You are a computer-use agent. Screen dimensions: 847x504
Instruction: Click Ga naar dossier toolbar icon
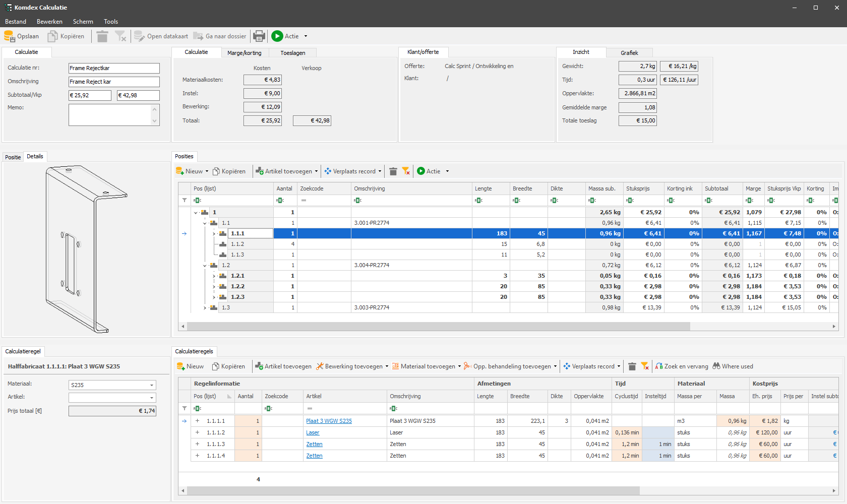pos(198,36)
